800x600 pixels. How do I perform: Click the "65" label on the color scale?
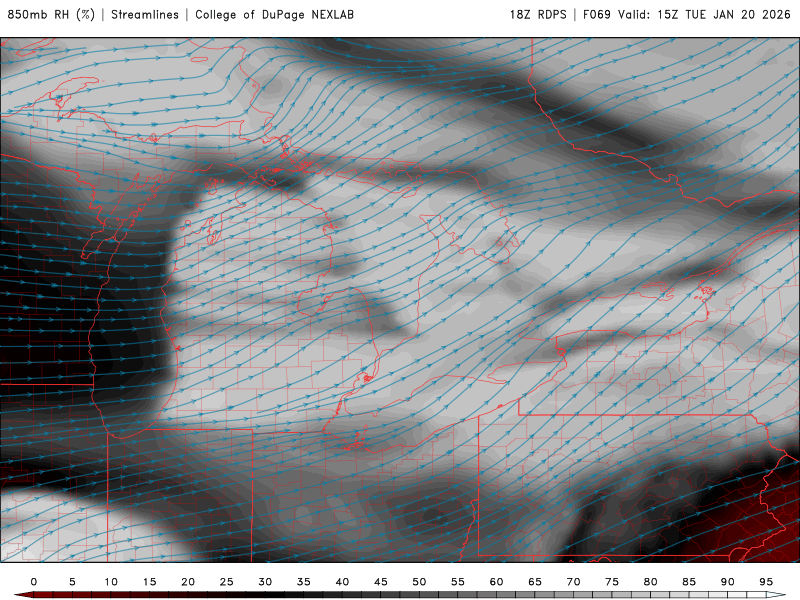(x=535, y=582)
